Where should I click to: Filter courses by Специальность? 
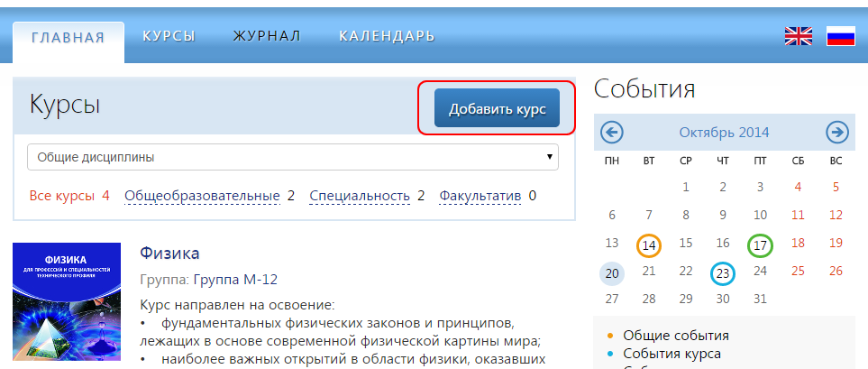(358, 196)
